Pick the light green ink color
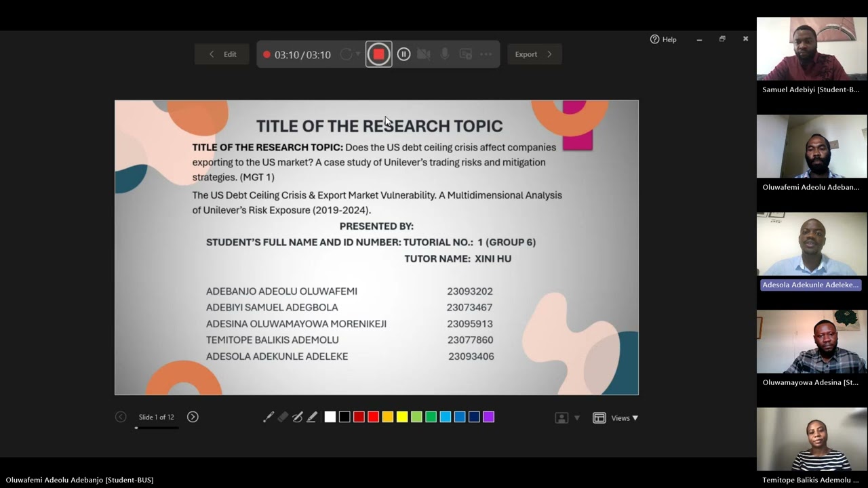The width and height of the screenshot is (868, 488). point(416,417)
